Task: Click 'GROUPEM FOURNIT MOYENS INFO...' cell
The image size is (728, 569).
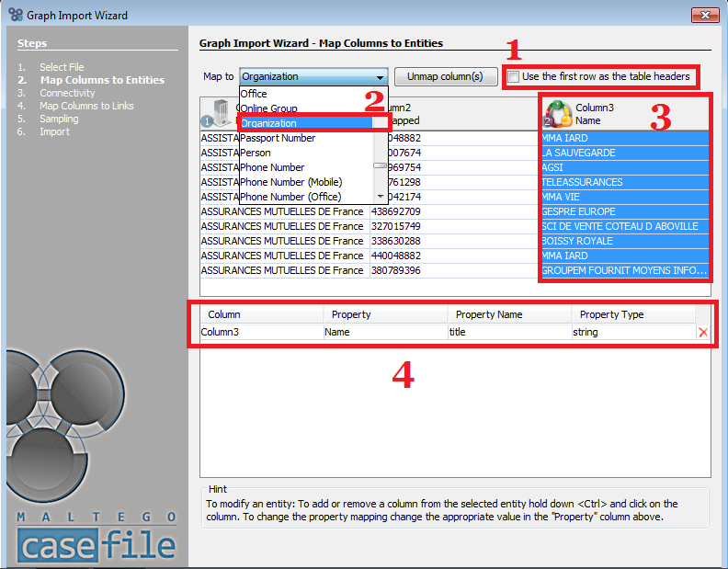Action: (625, 270)
